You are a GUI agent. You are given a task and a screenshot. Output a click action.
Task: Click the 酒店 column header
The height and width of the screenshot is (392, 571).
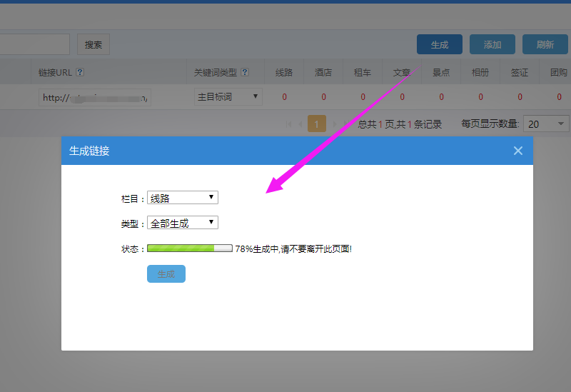323,73
